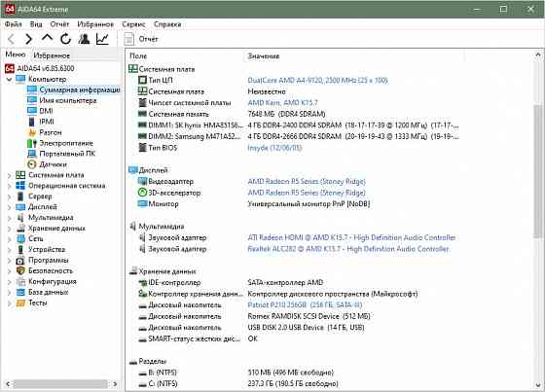
Task: Open the DualCore AMD A4-9120 processor link
Action: (x=317, y=81)
